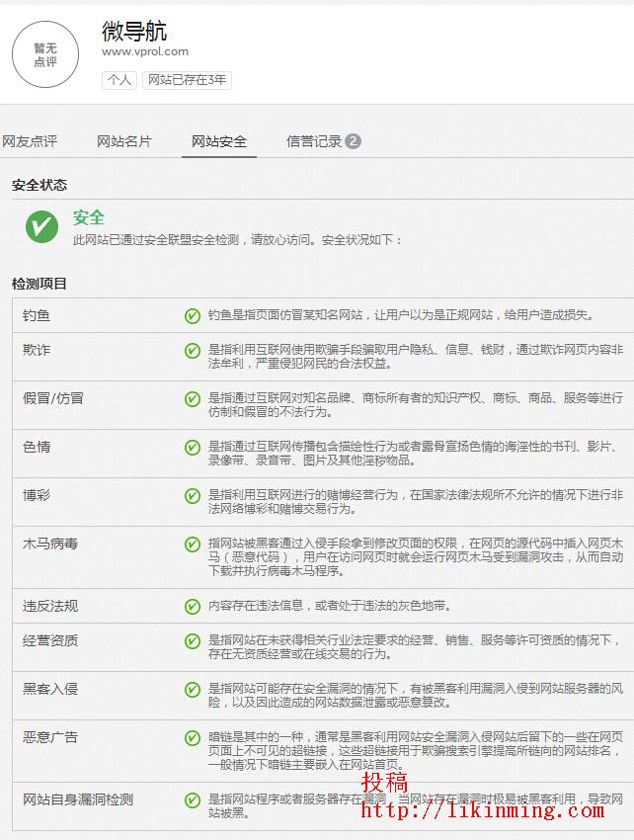The width and height of the screenshot is (634, 840).
Task: Click the green check icon in 欺诈 row
Action: tap(193, 350)
